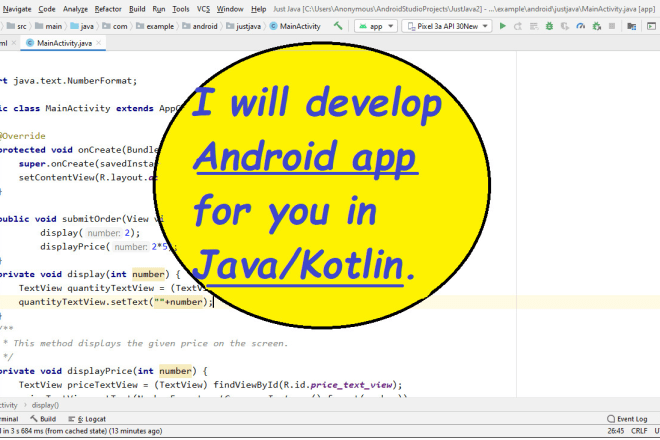
Task: Open the Pixel 3a API 30New device dropdown
Action: pyautogui.click(x=447, y=26)
